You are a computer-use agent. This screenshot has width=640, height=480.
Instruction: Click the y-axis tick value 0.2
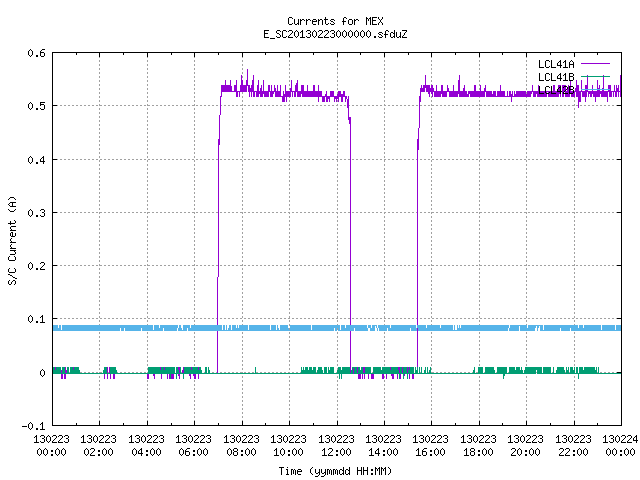pyautogui.click(x=36, y=266)
